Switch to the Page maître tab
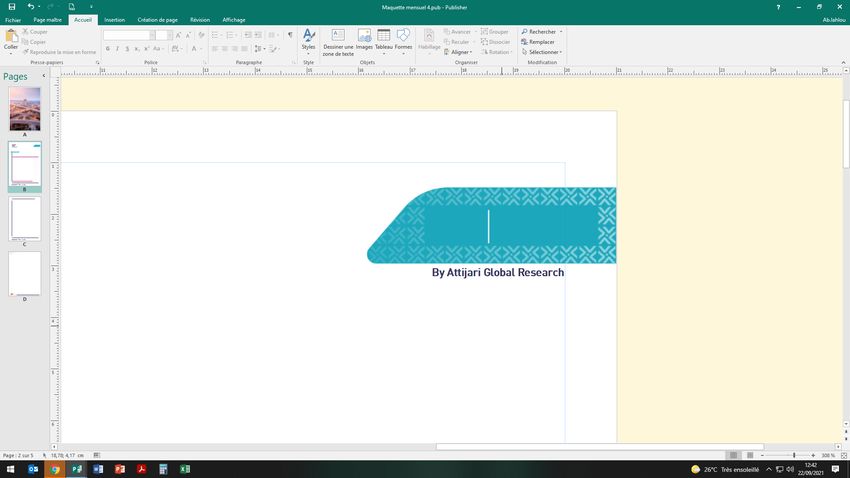 (48, 20)
